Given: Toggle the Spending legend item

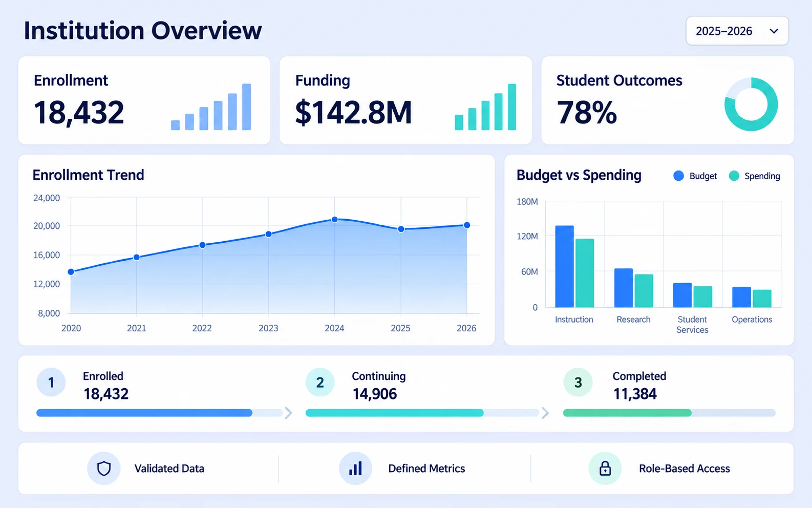Looking at the screenshot, I should click(x=754, y=176).
